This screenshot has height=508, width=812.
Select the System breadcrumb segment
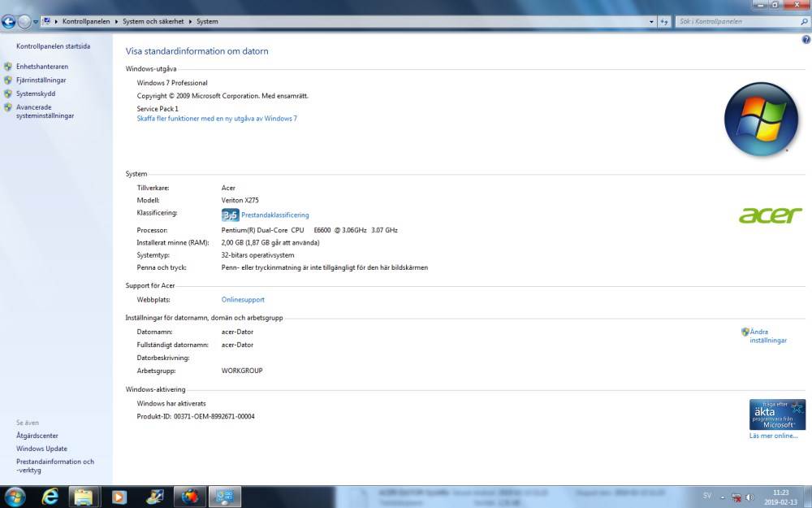tap(207, 21)
